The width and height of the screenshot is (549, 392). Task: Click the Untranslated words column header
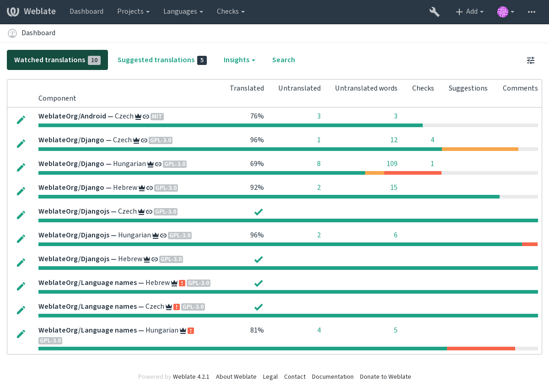[366, 88]
